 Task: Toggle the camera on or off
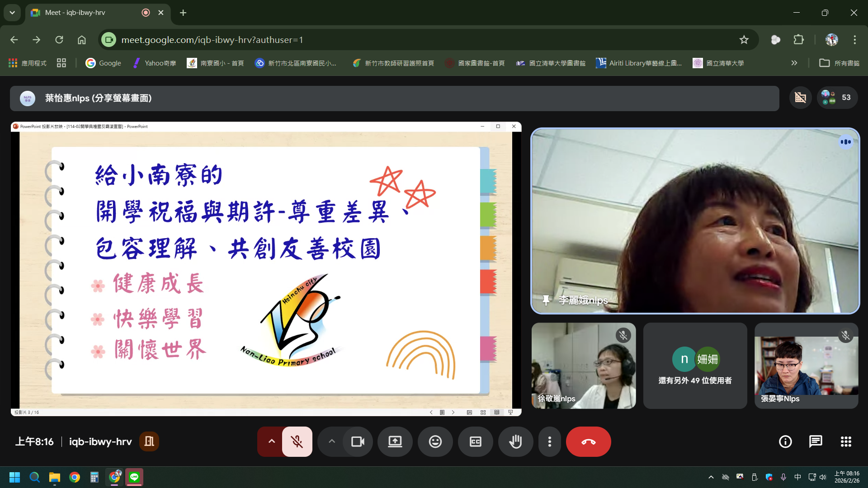click(x=358, y=441)
